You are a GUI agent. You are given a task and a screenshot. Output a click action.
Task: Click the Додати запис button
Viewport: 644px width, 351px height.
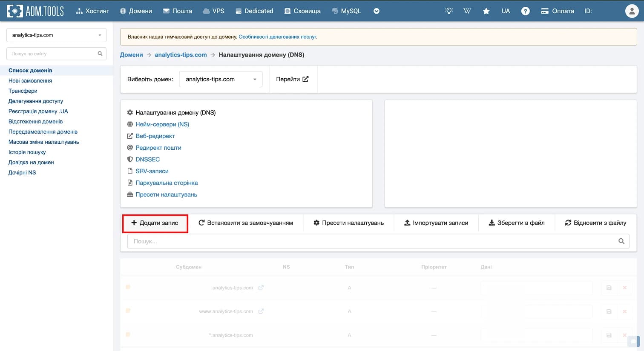click(x=155, y=223)
